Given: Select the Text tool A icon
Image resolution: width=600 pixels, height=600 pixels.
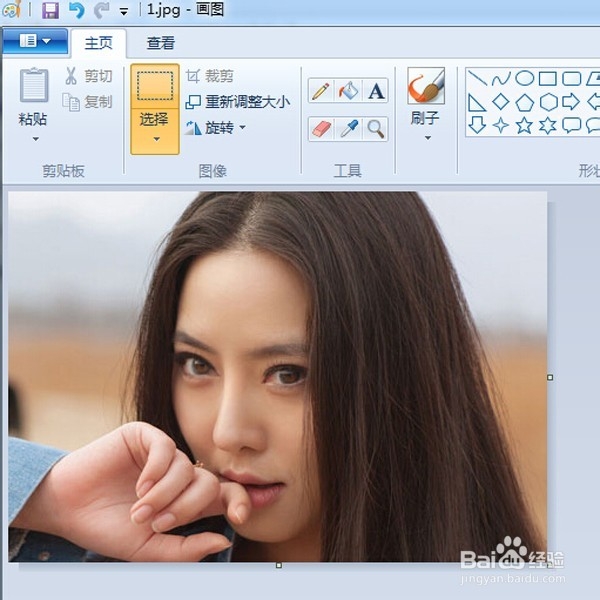Looking at the screenshot, I should [x=376, y=91].
